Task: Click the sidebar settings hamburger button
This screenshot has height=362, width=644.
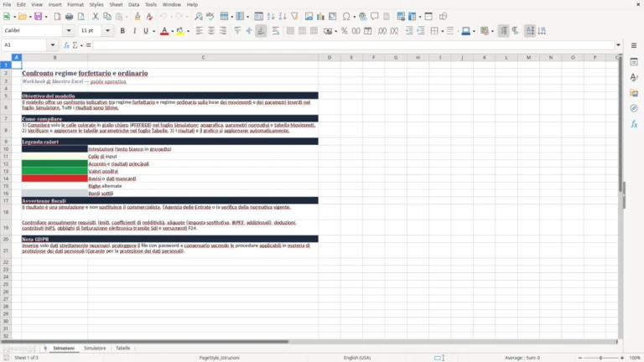Action: [x=634, y=45]
